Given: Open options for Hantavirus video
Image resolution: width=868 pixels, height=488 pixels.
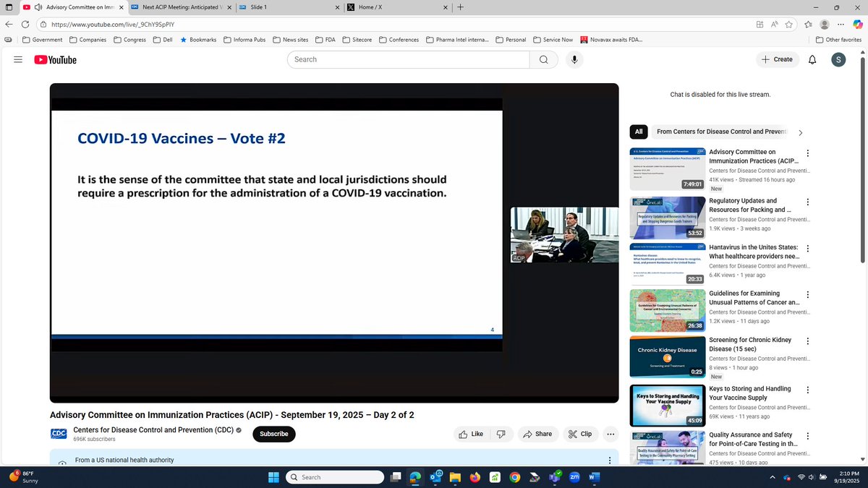Looking at the screenshot, I should tap(808, 248).
